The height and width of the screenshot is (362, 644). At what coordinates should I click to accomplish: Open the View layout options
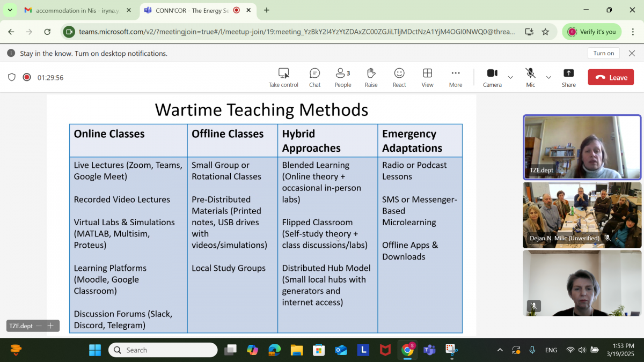point(427,77)
